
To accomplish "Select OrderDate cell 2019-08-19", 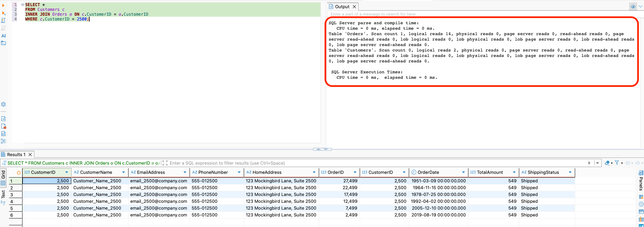I will pyautogui.click(x=438, y=215).
